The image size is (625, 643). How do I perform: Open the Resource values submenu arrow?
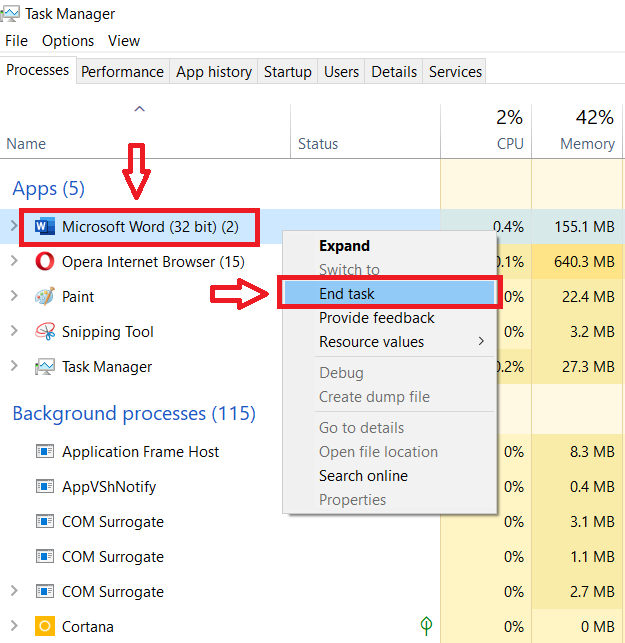tap(481, 341)
